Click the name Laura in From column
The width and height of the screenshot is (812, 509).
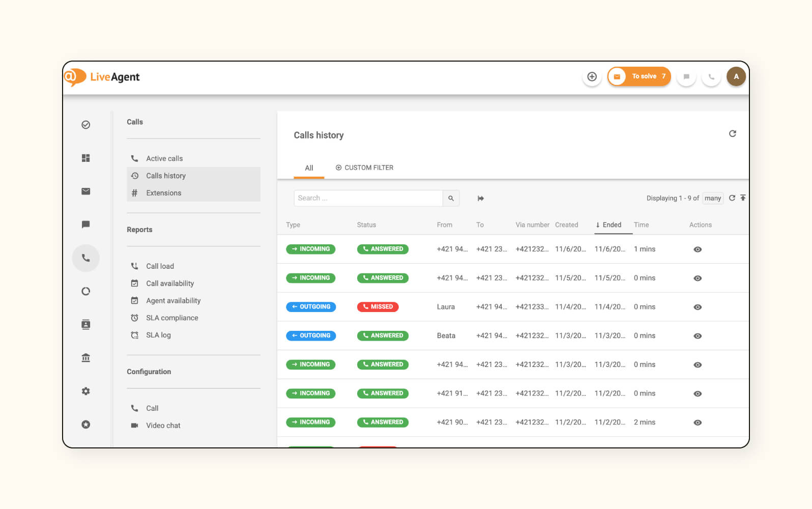(x=446, y=307)
